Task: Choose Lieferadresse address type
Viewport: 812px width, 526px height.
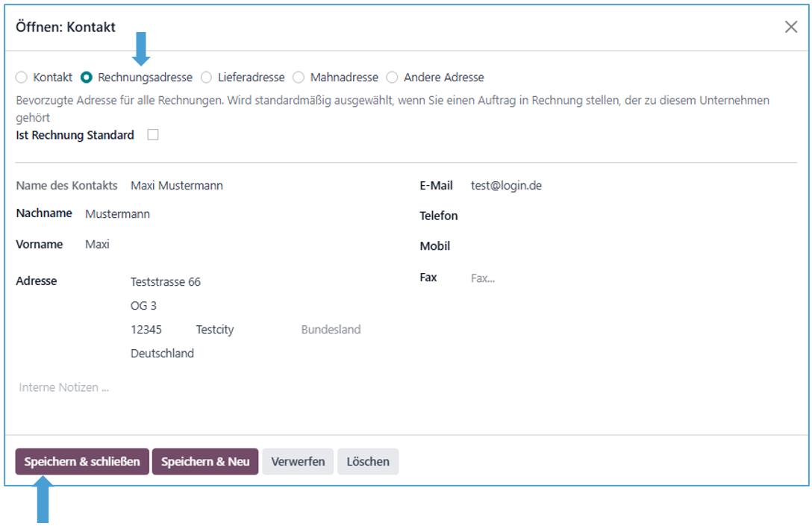Action: click(x=207, y=78)
